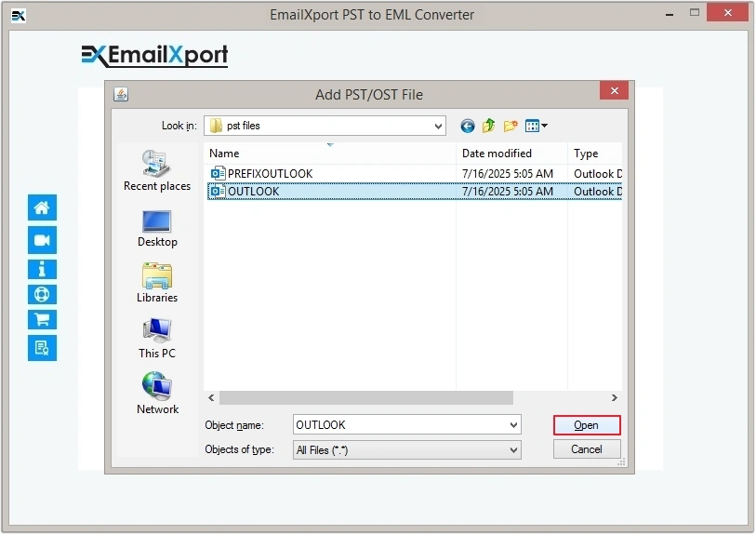Viewport: 756px width, 535px height.
Task: Open Recent places shortcut
Action: (x=157, y=170)
